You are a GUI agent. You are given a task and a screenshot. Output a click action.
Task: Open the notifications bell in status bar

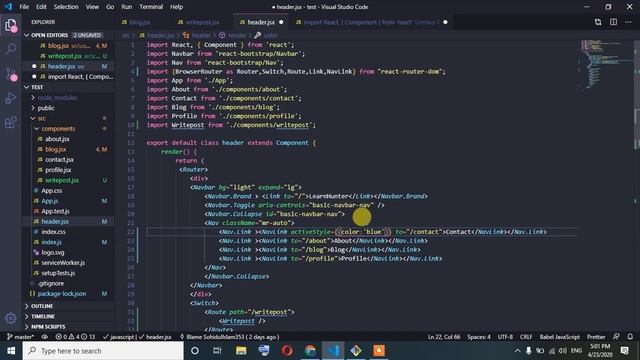point(630,337)
